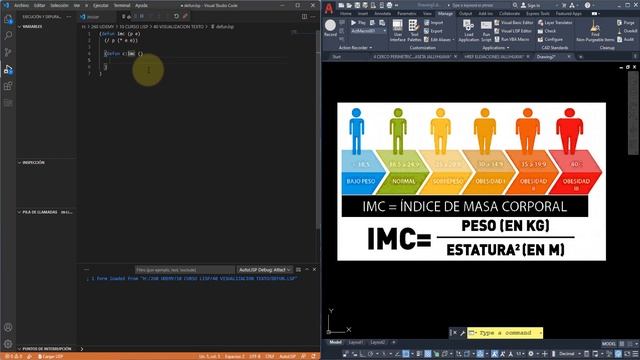Open the Search icon in VS Code sidebar

pos(8,36)
